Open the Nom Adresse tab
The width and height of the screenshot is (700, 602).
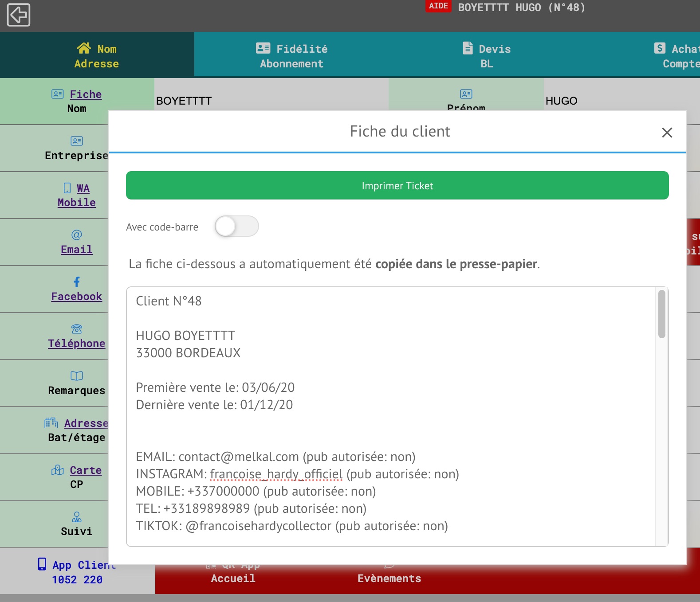click(x=97, y=56)
